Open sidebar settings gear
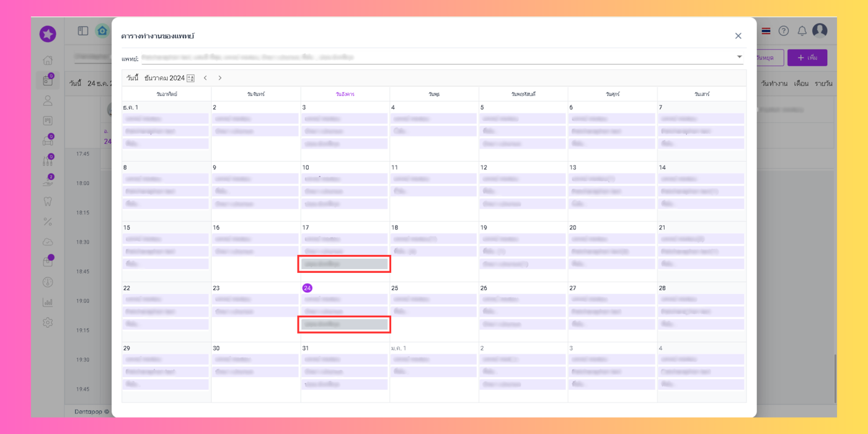Screen dimensions: 868x434 coord(48,322)
